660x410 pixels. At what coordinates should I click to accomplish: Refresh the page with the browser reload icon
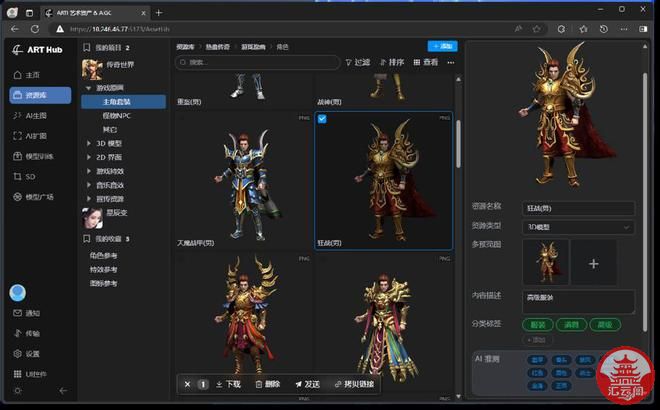click(x=35, y=29)
